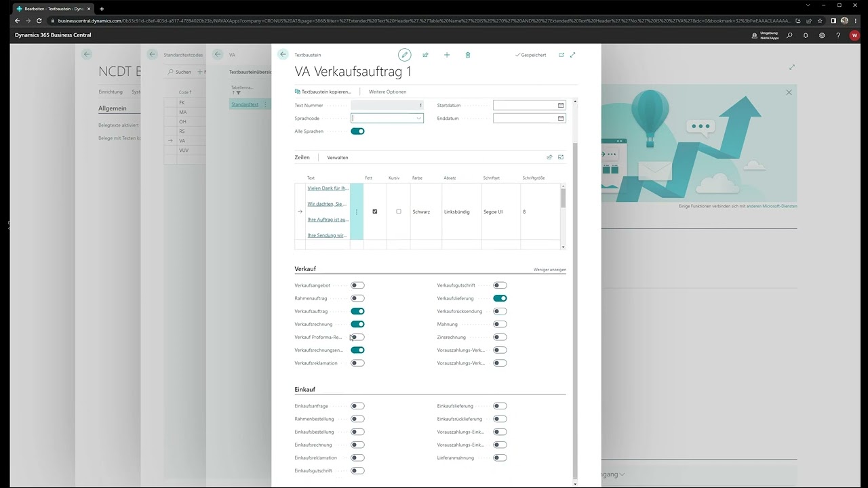Select MA row in Standardtextcodes list
Screen dimensions: 868x488
click(x=182, y=113)
